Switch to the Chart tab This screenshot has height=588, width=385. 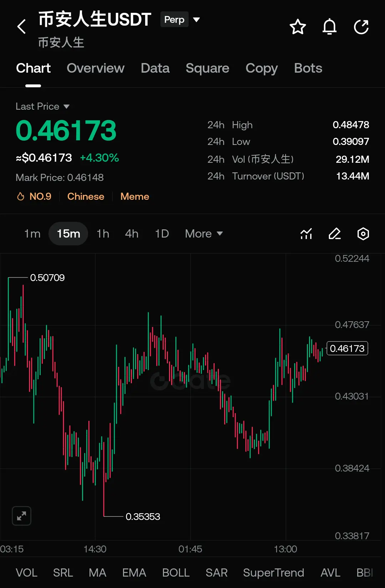pos(33,68)
